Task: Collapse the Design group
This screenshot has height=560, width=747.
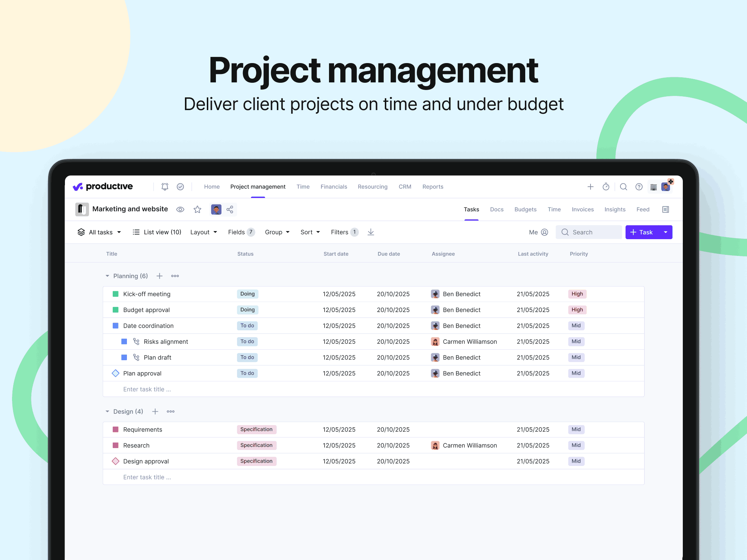Action: pyautogui.click(x=107, y=411)
